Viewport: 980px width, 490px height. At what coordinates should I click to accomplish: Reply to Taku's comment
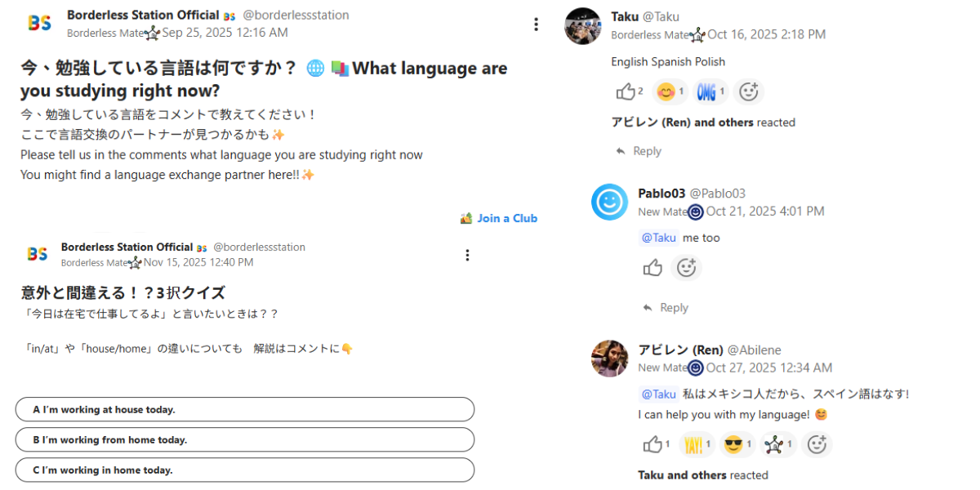tap(639, 151)
